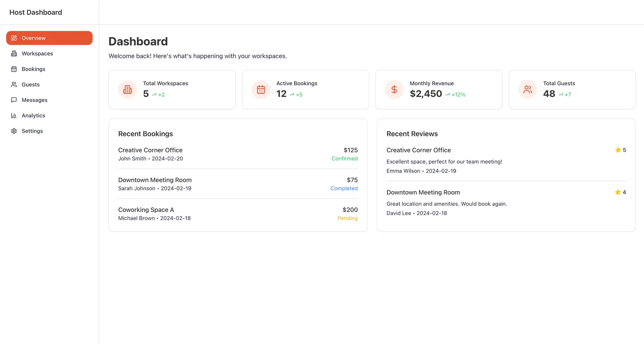Click the dollar icon on Monthly Revenue card

tap(394, 89)
